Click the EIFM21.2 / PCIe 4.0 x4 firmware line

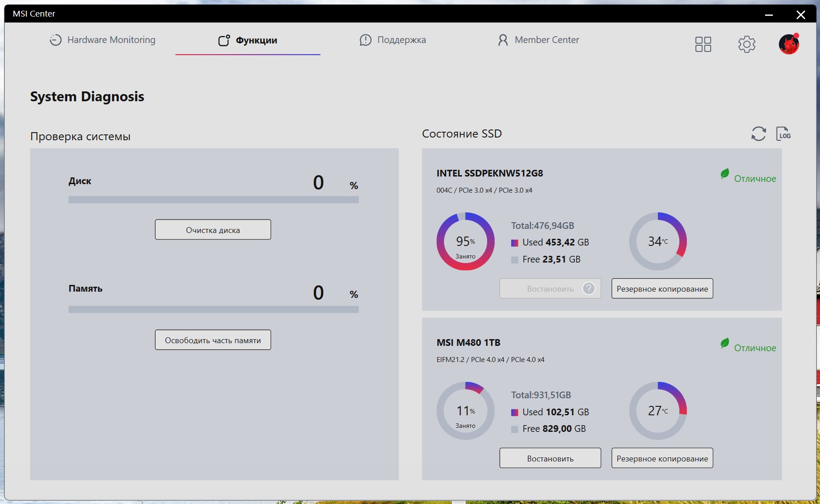point(490,359)
